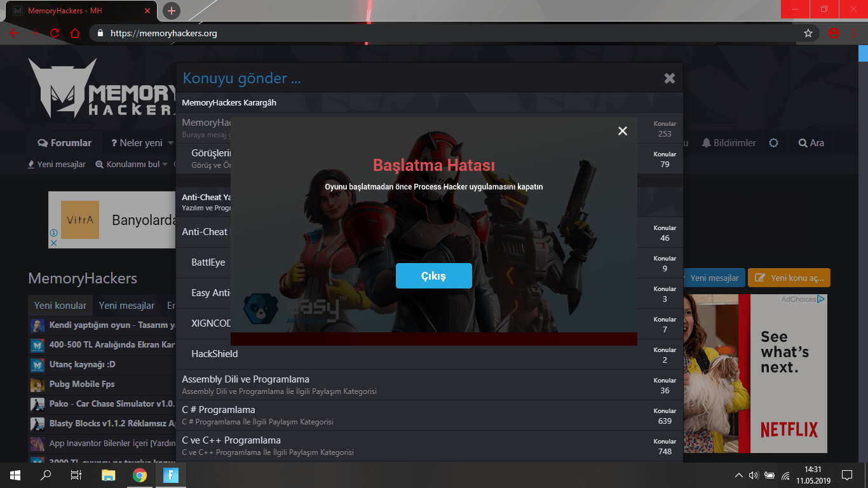The width and height of the screenshot is (868, 488).
Task: Expand the Neler yeni dropdown arrow
Action: [x=170, y=143]
